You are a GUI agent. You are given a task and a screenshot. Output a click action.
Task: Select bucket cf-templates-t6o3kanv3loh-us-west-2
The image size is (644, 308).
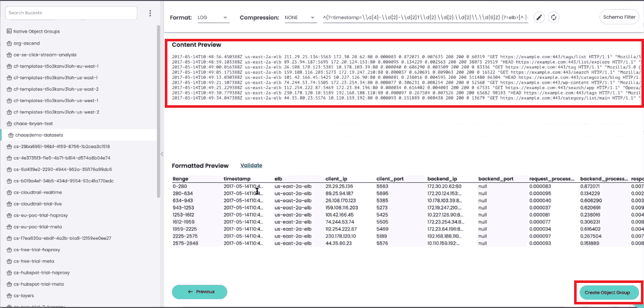56,112
